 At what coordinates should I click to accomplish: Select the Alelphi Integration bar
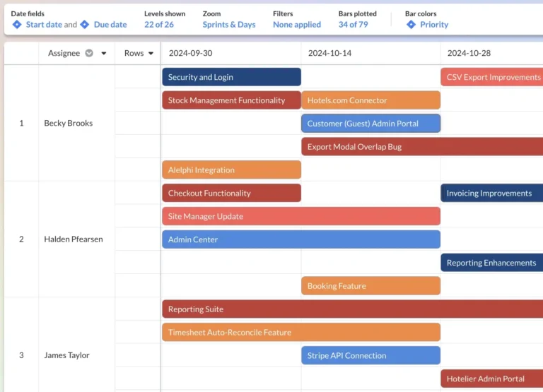[x=231, y=170]
